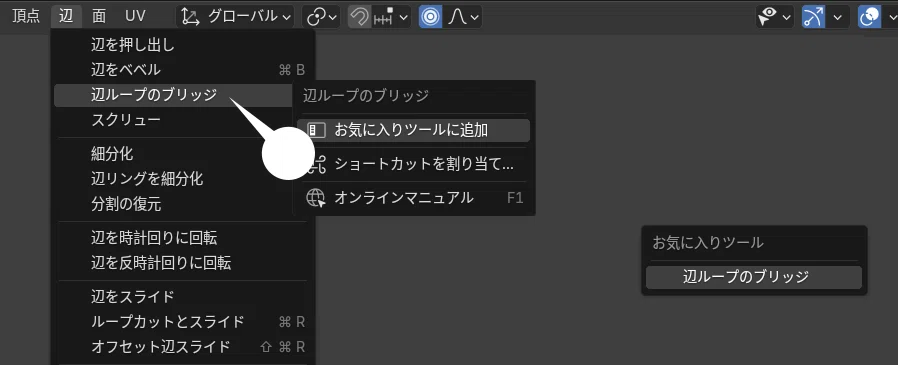Toggle the snap magnet icon
Screen dimensions: 898x365
pos(359,17)
